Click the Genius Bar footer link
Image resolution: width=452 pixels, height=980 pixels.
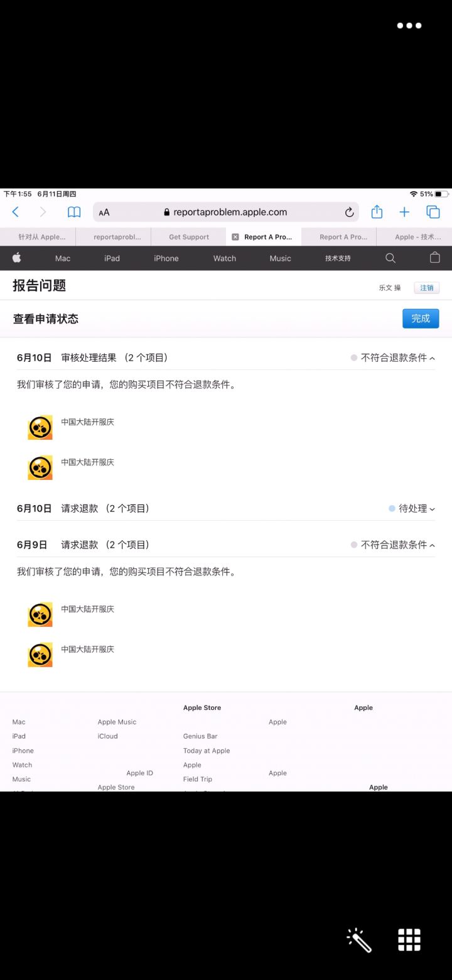tap(200, 736)
